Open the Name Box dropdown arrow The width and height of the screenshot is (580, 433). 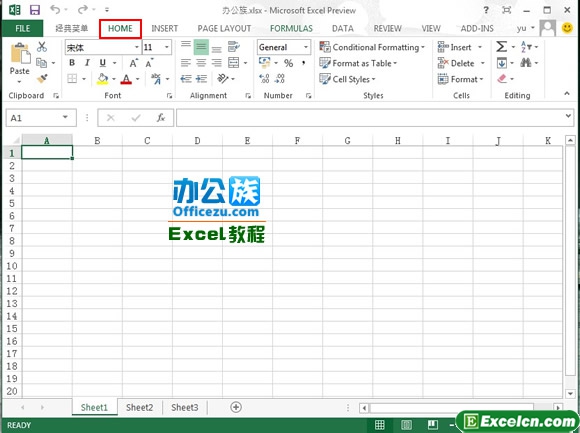click(65, 118)
